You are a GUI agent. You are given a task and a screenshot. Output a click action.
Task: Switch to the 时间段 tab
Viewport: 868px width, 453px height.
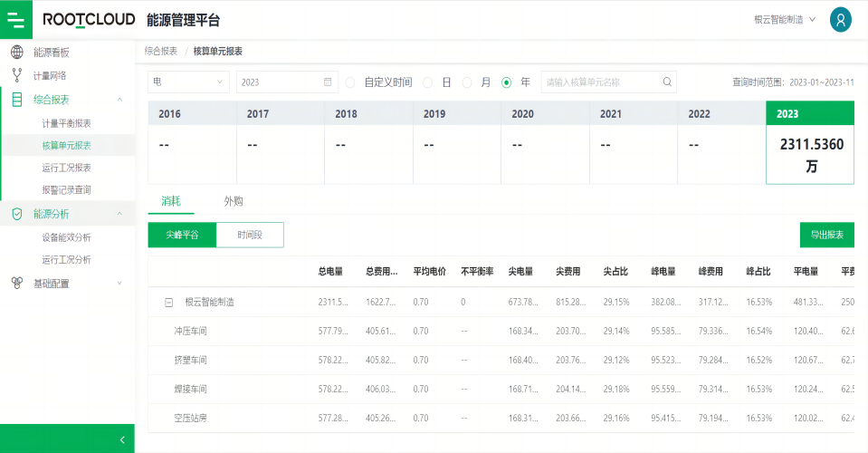tap(250, 235)
